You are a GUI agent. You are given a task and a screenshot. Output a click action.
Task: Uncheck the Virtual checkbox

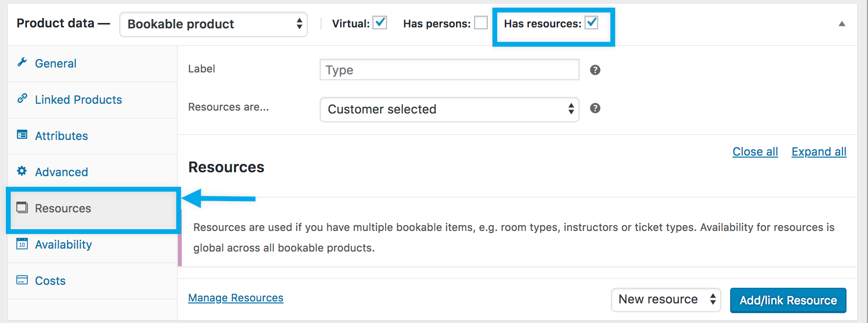point(380,22)
